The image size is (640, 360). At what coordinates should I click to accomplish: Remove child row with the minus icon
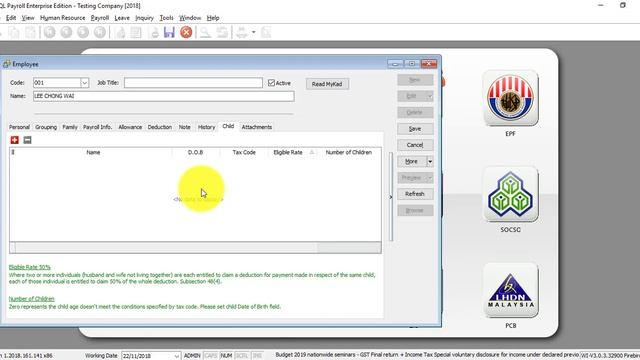[x=27, y=140]
